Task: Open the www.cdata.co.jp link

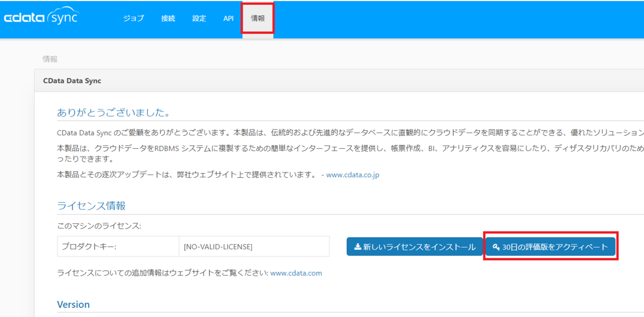Action: 353,175
